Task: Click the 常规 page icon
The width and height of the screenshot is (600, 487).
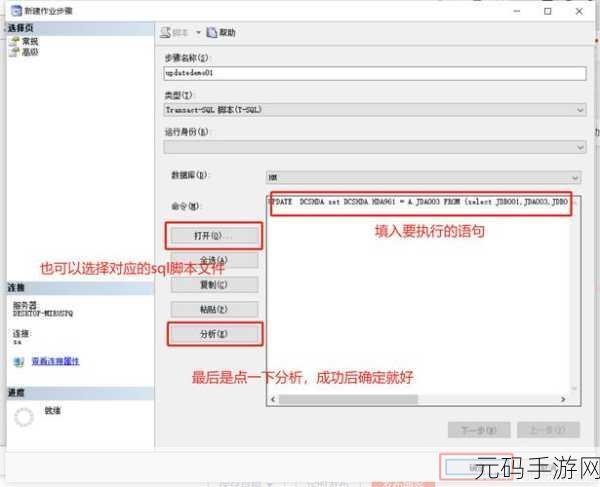Action: pyautogui.click(x=15, y=41)
